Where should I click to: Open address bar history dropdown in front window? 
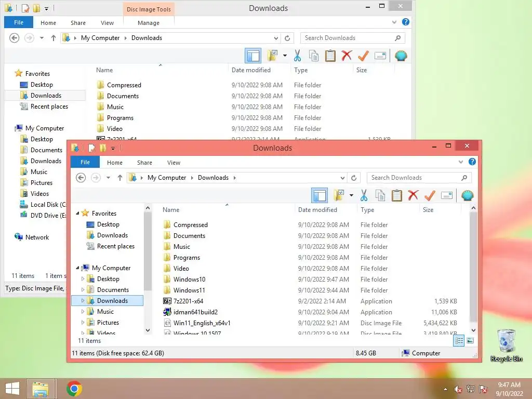[x=343, y=178]
